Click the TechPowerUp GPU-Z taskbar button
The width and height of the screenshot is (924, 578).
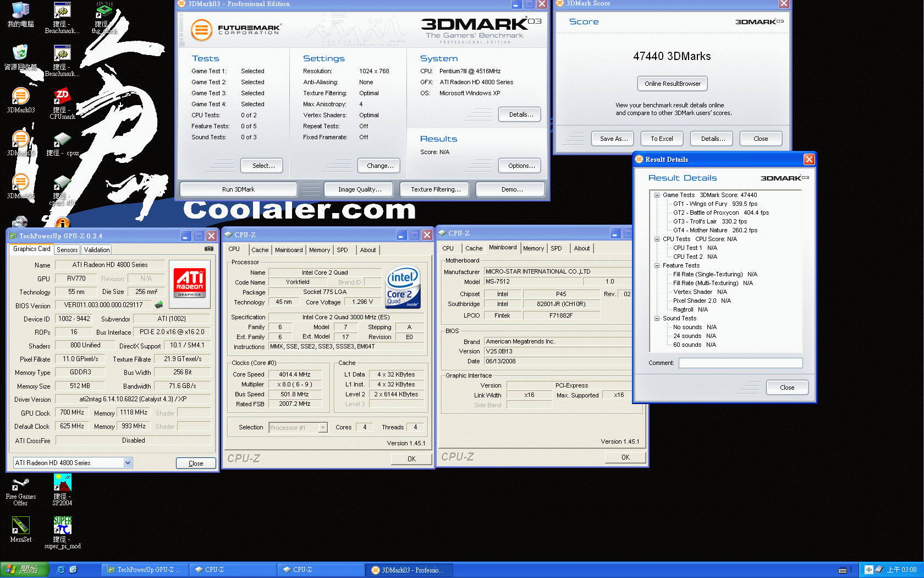click(145, 570)
